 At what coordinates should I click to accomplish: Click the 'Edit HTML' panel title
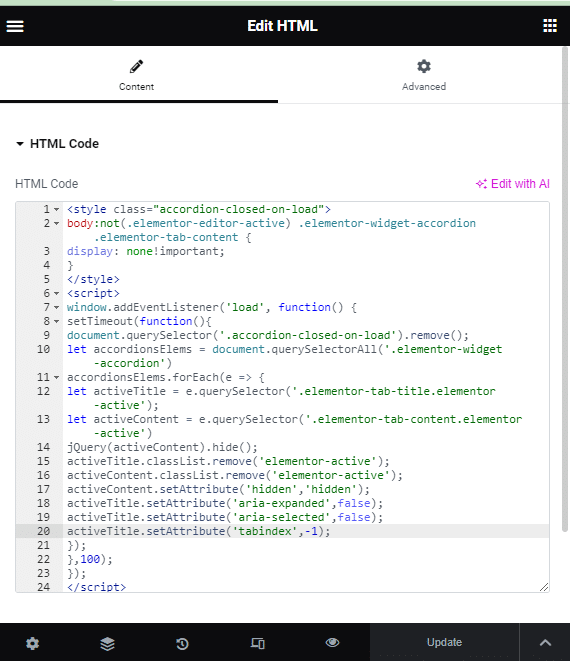click(282, 26)
